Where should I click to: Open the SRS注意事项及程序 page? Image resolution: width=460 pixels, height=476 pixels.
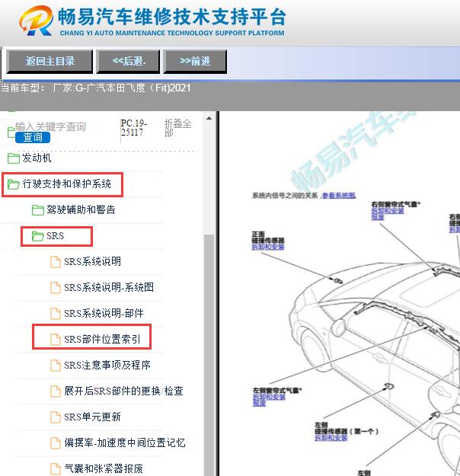(107, 365)
